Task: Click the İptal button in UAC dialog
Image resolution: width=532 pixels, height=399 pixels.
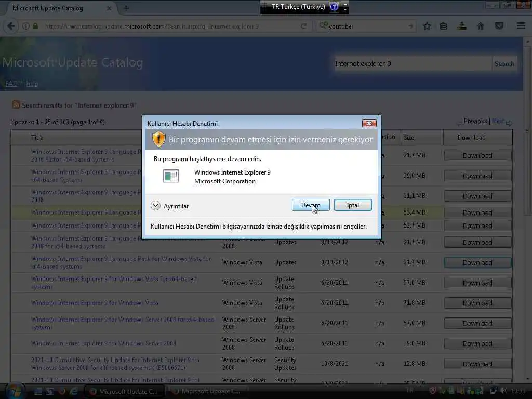Action: 353,205
